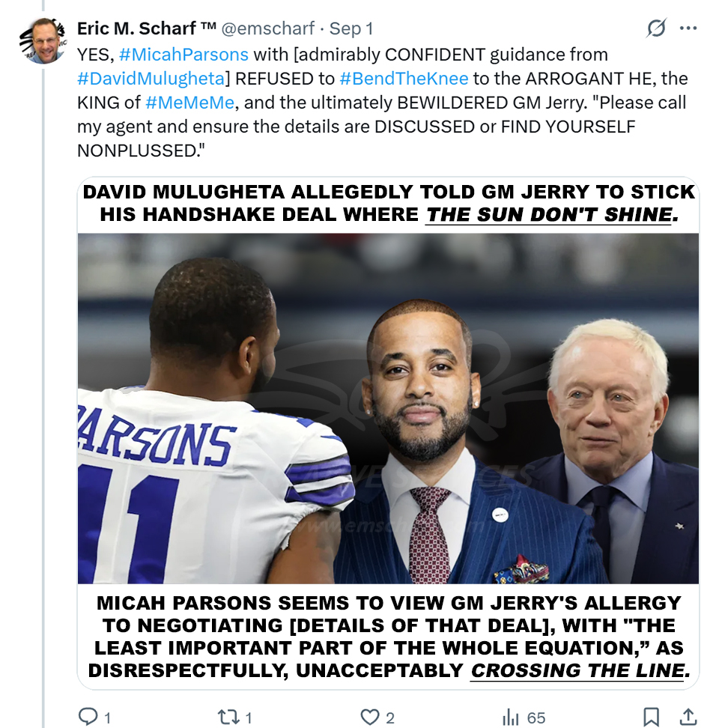Open view analytics bar-chart icon
719x728 pixels.
coord(512,717)
